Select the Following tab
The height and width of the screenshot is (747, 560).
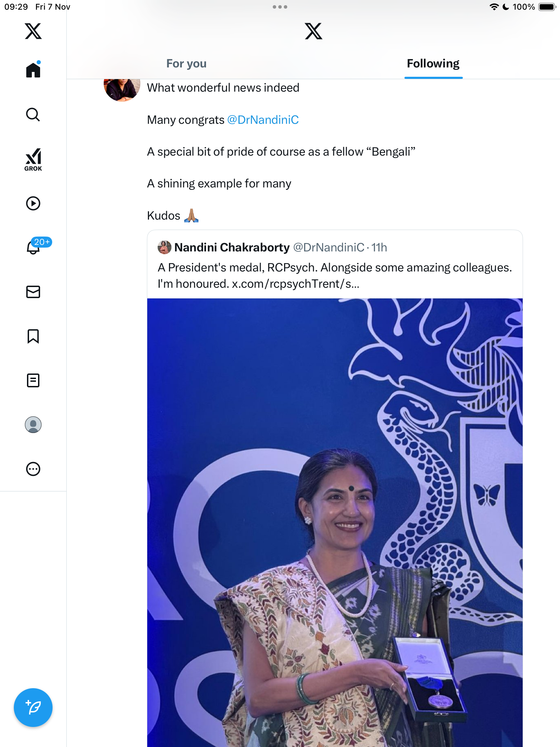(433, 64)
